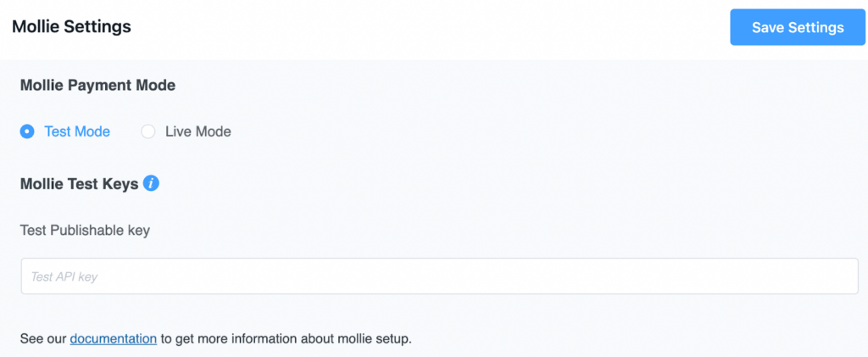Click the empty right end of the API key field
Image resolution: width=868 pixels, height=357 pixels.
pyautogui.click(x=775, y=276)
